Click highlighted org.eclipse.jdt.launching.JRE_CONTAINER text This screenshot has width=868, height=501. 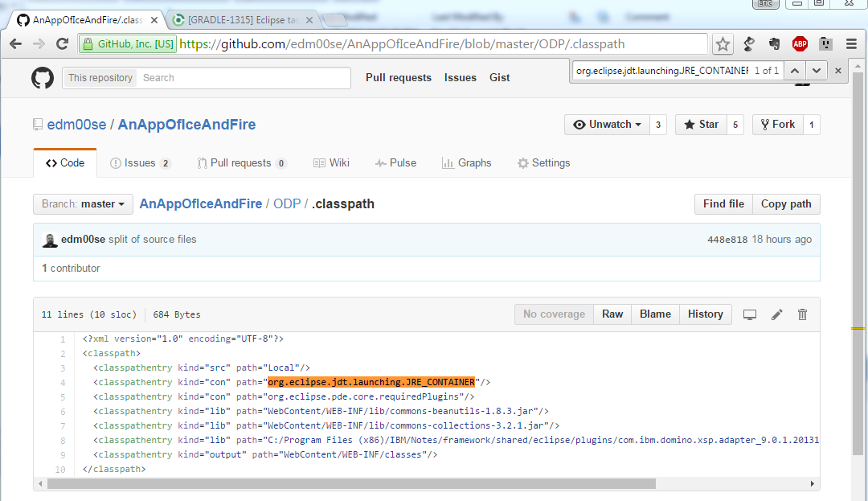[x=371, y=383]
